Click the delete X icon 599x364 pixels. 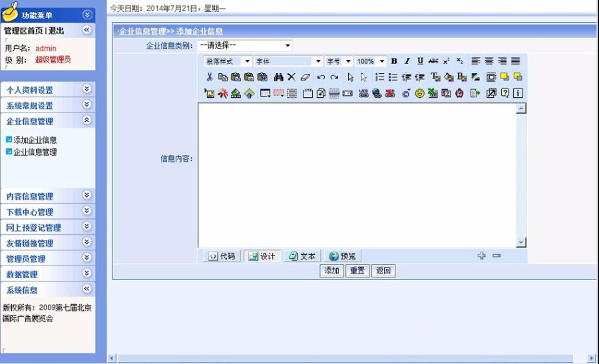tap(292, 77)
